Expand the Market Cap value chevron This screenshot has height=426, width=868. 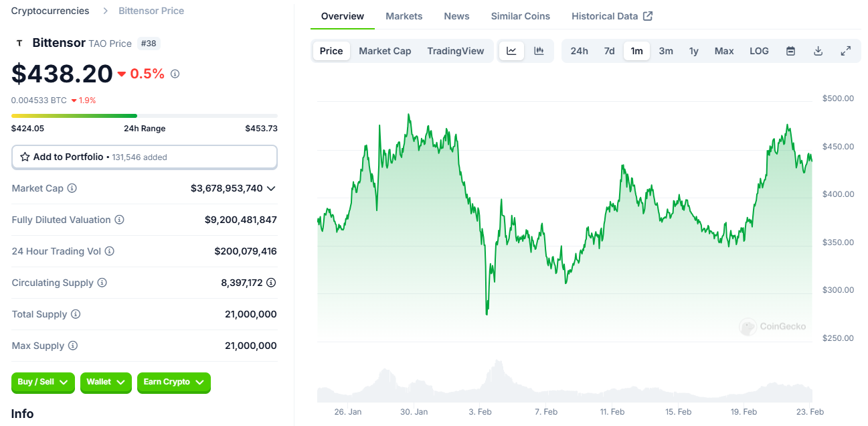[x=271, y=188]
